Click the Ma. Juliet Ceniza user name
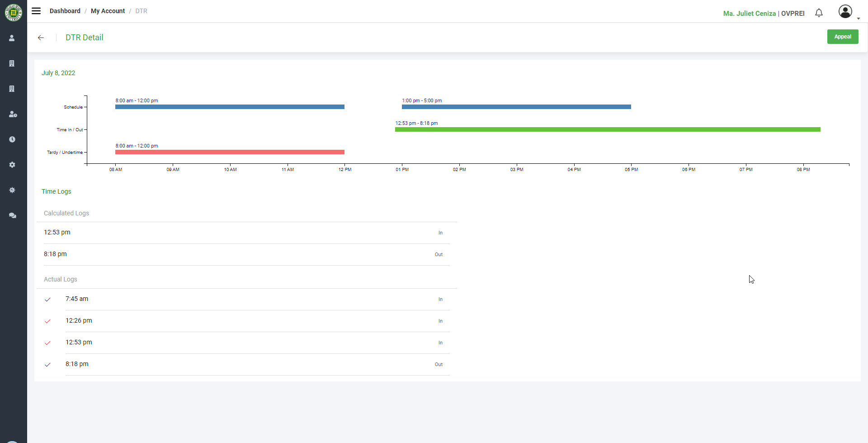Viewport: 868px width, 443px height. click(749, 14)
